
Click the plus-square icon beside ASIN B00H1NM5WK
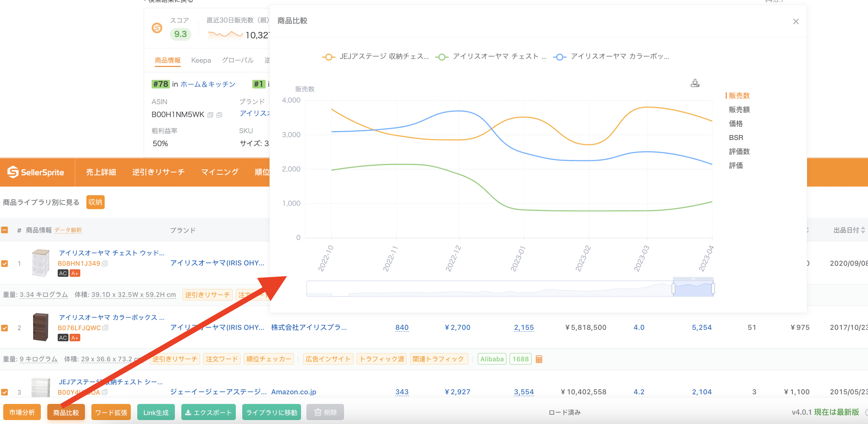point(219,115)
